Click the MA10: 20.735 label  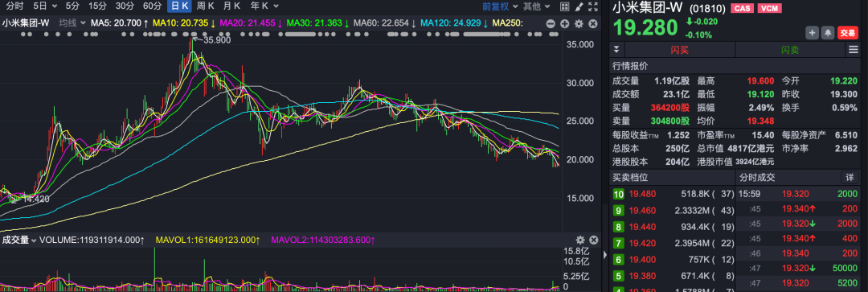(x=184, y=23)
